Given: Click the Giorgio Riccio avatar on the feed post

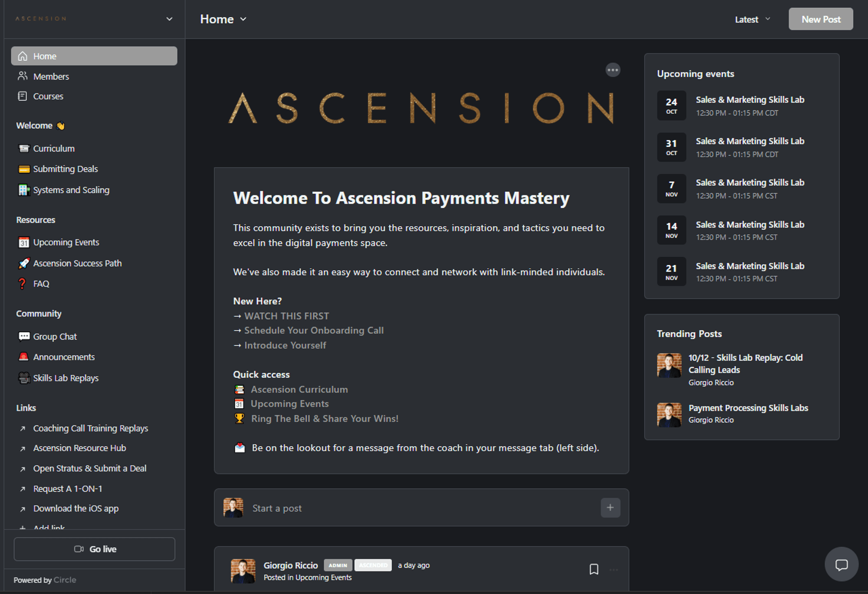Looking at the screenshot, I should pyautogui.click(x=243, y=571).
